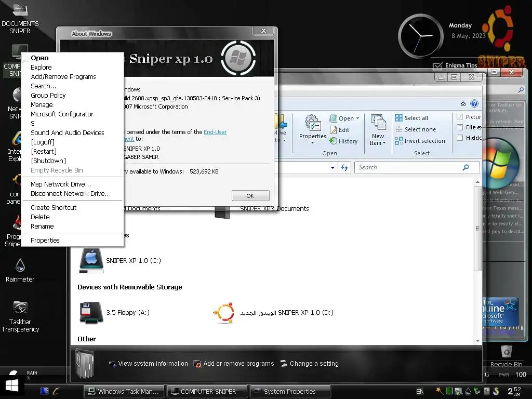Expand the Properties dropdown arrow
This screenshot has width=532, height=399.
(312, 143)
